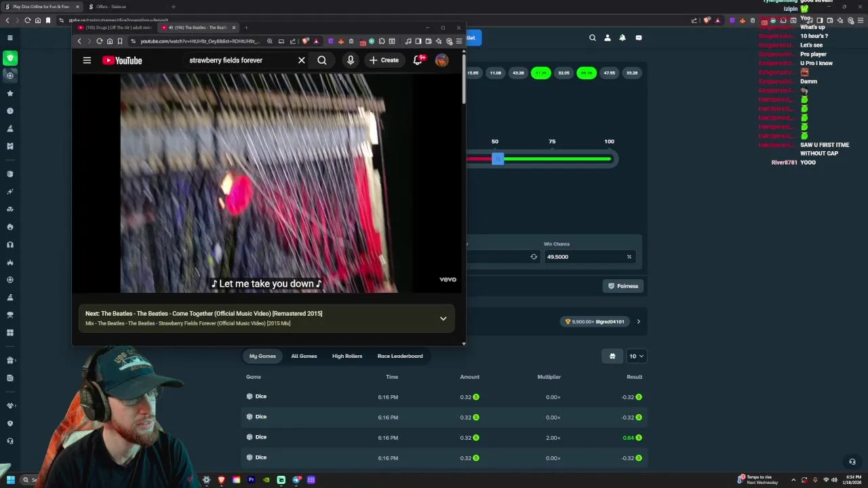Select the 11.08 past result pill
Image resolution: width=868 pixels, height=488 pixels.
496,73
